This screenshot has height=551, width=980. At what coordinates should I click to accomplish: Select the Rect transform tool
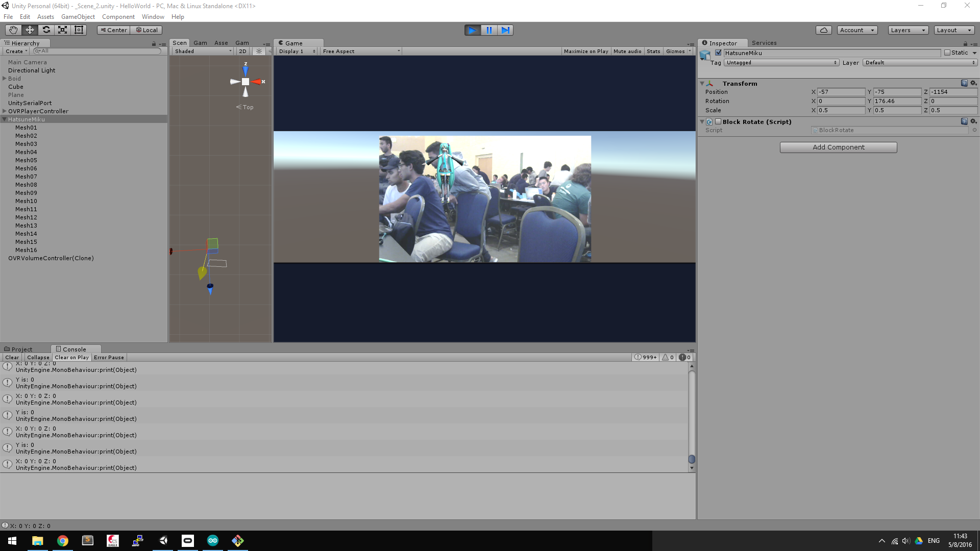[79, 30]
